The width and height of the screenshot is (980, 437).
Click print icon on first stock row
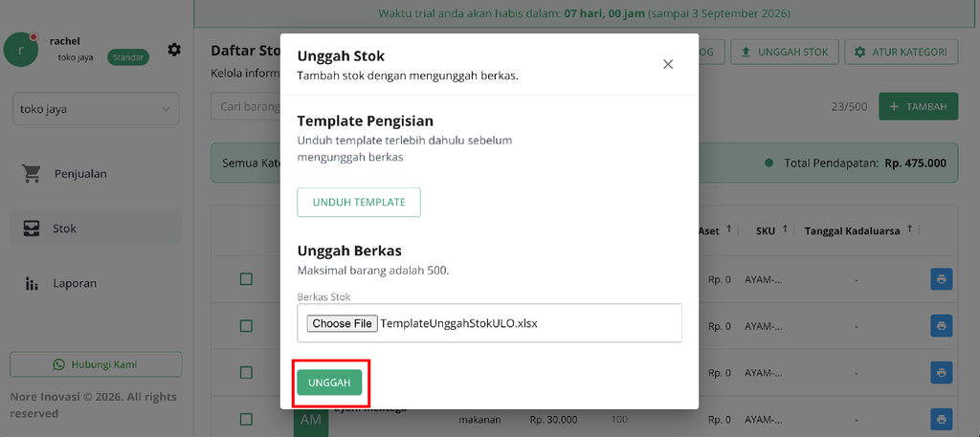pyautogui.click(x=942, y=279)
